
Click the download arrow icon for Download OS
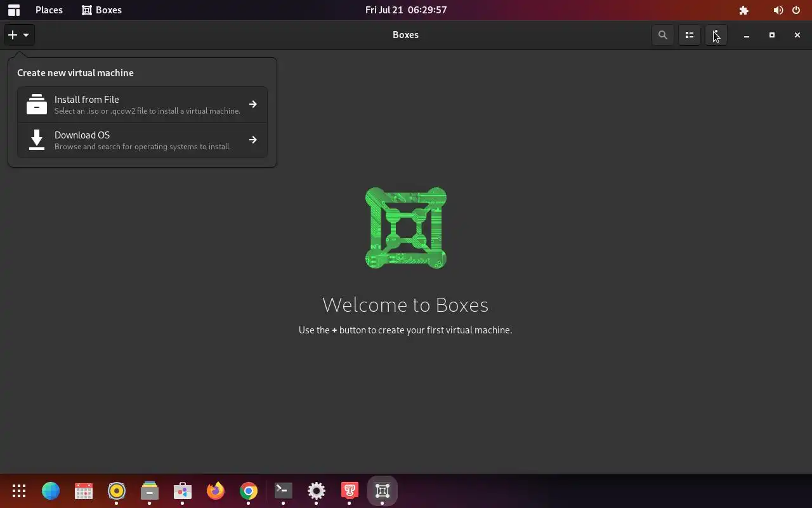tap(37, 140)
